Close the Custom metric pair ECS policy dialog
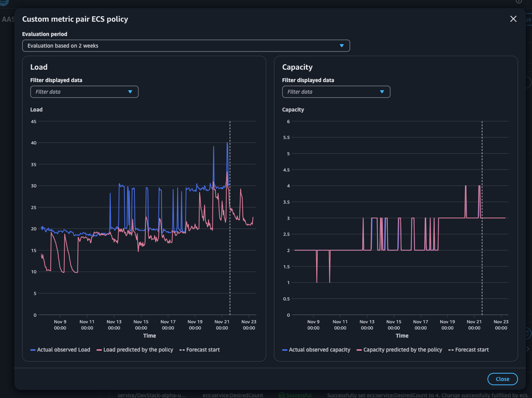Image resolution: width=532 pixels, height=398 pixels. click(513, 19)
